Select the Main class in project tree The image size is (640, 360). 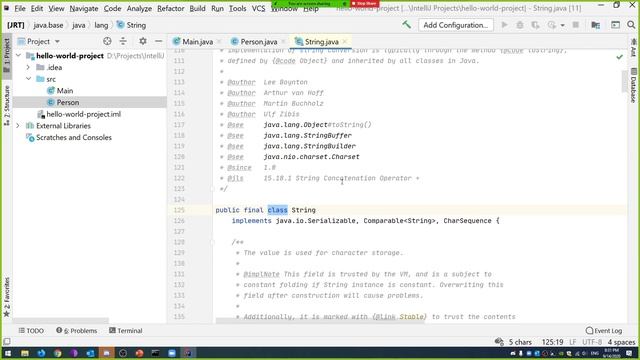point(64,91)
